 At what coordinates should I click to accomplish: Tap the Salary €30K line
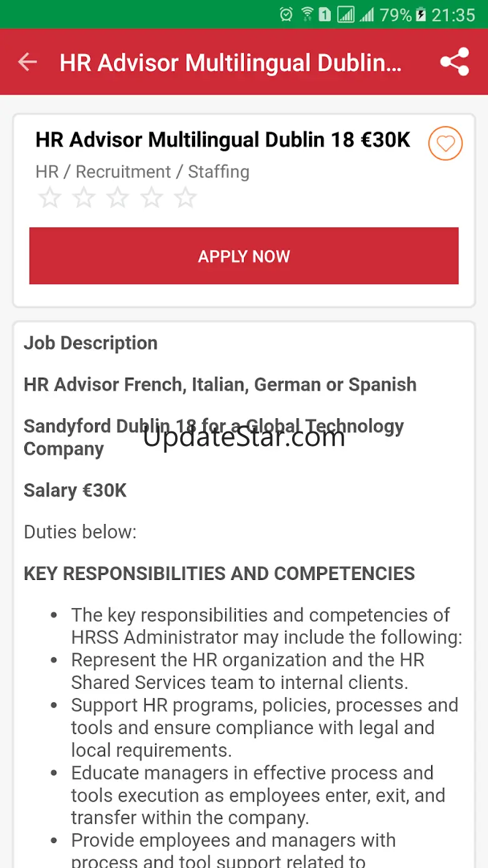tap(75, 490)
